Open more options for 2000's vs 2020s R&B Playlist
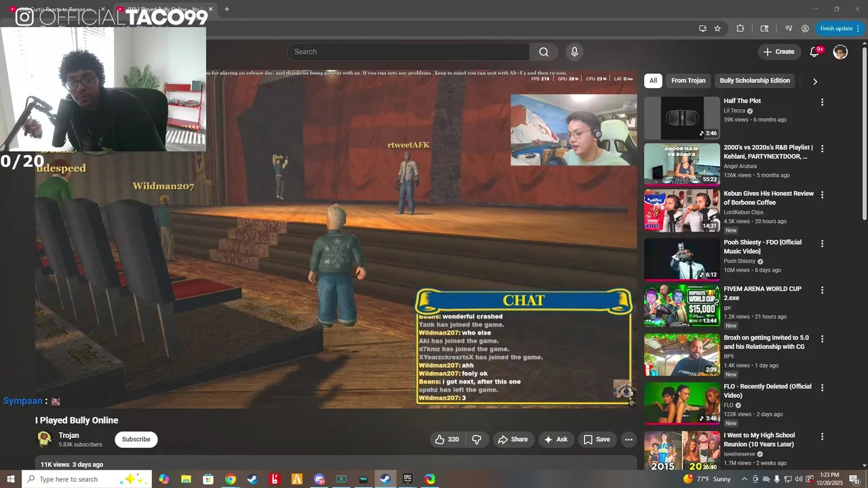Image resolution: width=868 pixels, height=488 pixels. (822, 148)
